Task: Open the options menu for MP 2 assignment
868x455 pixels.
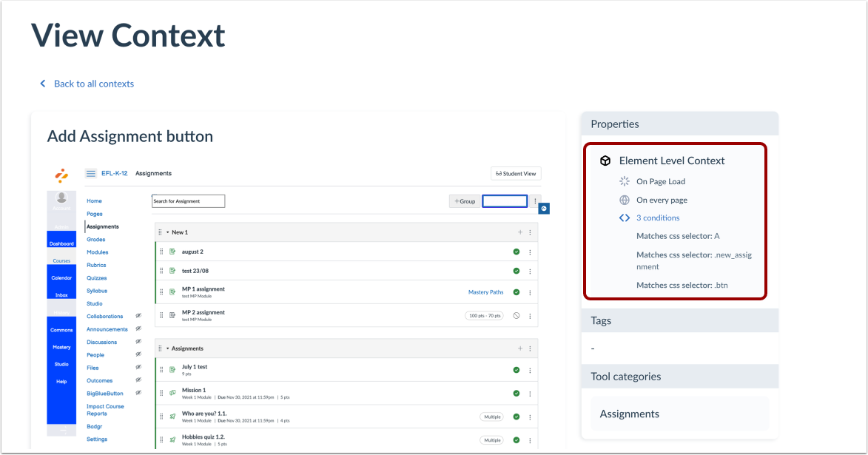Action: (x=530, y=316)
